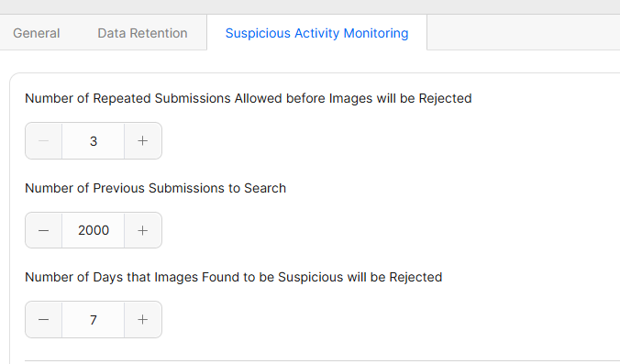Click into the field showing 2000
This screenshot has width=620, height=364.
tap(94, 230)
